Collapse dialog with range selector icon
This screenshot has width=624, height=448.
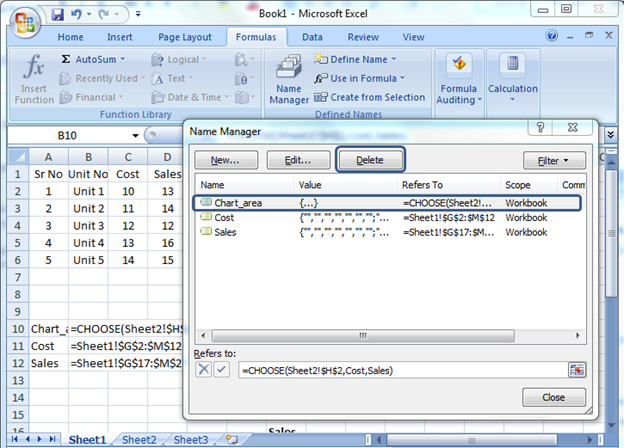tap(577, 370)
